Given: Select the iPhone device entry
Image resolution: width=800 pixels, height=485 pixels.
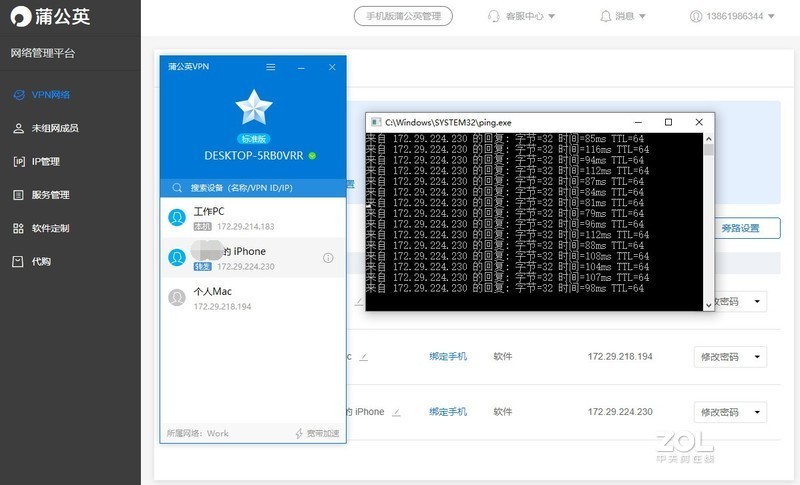Looking at the screenshot, I should [253, 258].
